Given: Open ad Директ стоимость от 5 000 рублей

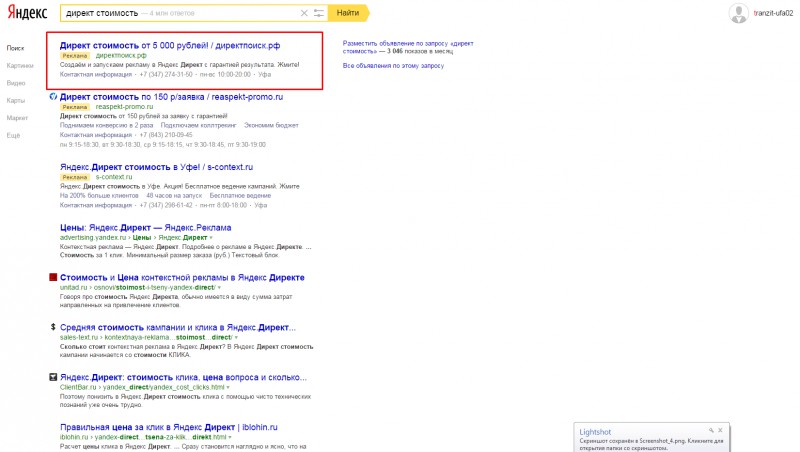Looking at the screenshot, I should [170, 45].
